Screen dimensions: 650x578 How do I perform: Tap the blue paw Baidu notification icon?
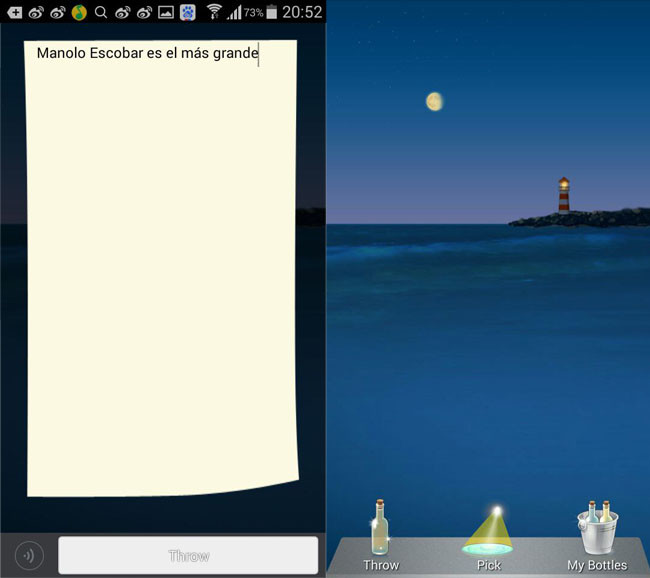pyautogui.click(x=187, y=12)
